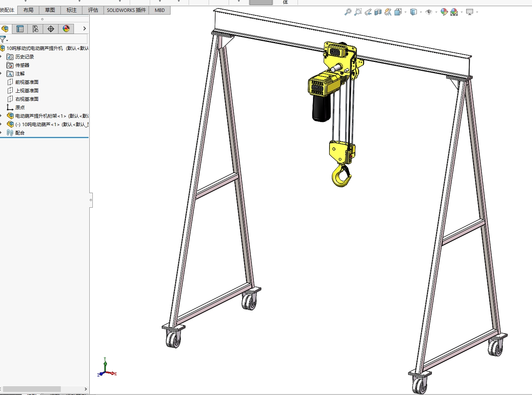Open Display Style dropdown arrow

(x=421, y=12)
